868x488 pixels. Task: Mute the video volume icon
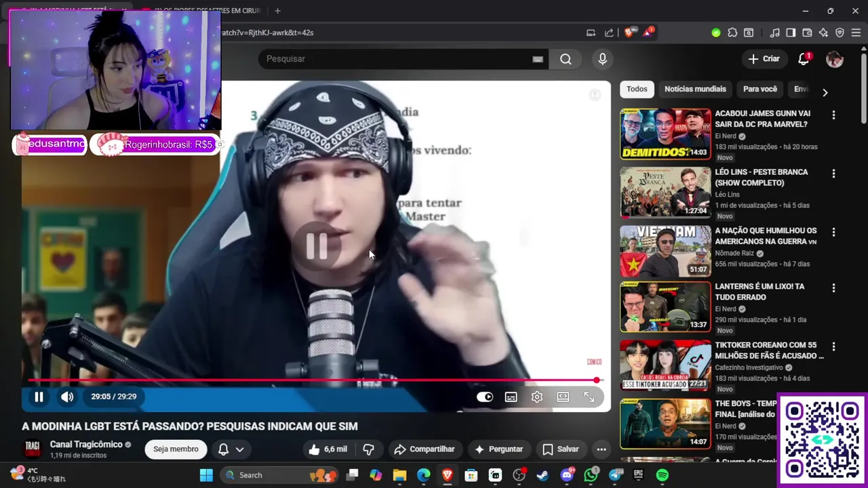coord(67,397)
